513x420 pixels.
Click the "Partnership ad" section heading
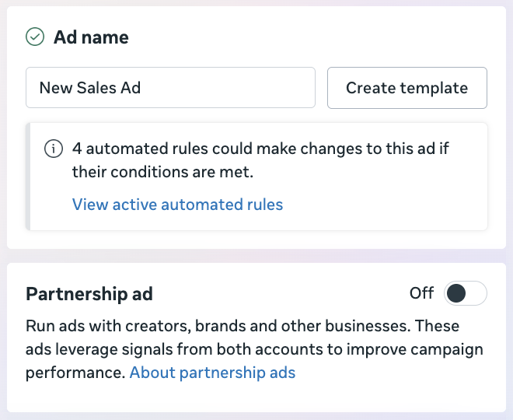tap(89, 294)
